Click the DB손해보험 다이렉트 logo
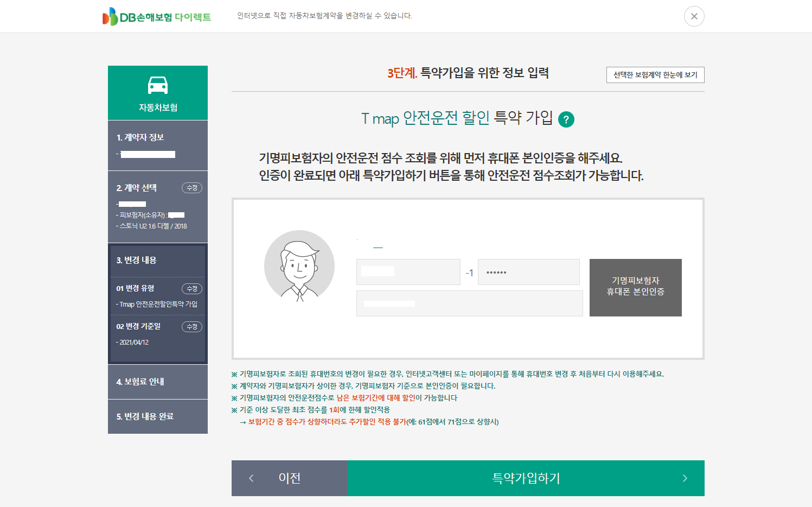Viewport: 812px width, 507px height. tap(157, 17)
